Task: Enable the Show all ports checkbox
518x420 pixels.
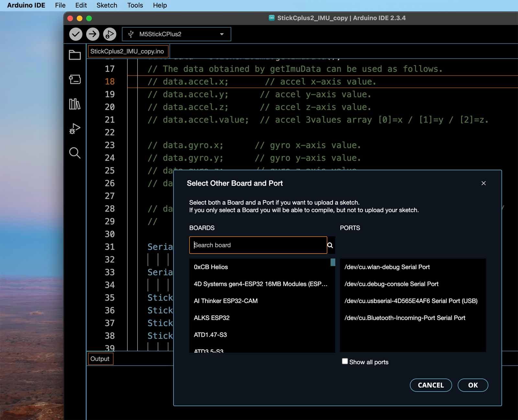Action: (345, 361)
